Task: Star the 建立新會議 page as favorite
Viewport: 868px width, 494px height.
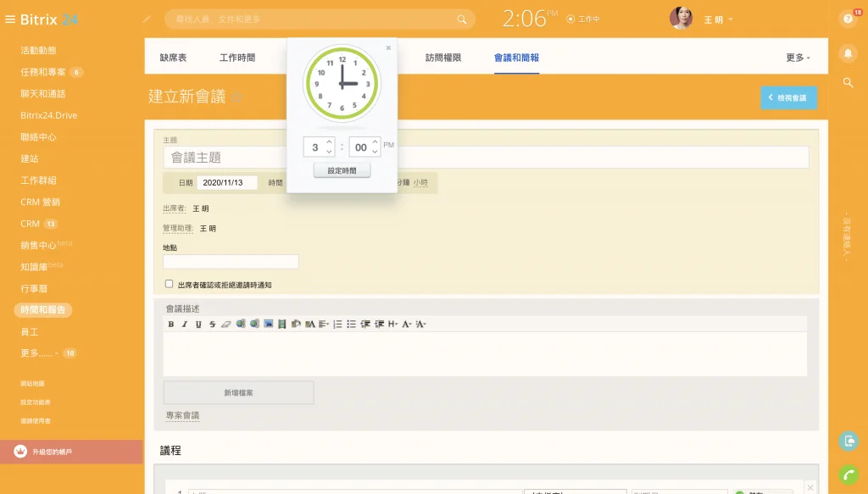Action: tap(237, 97)
